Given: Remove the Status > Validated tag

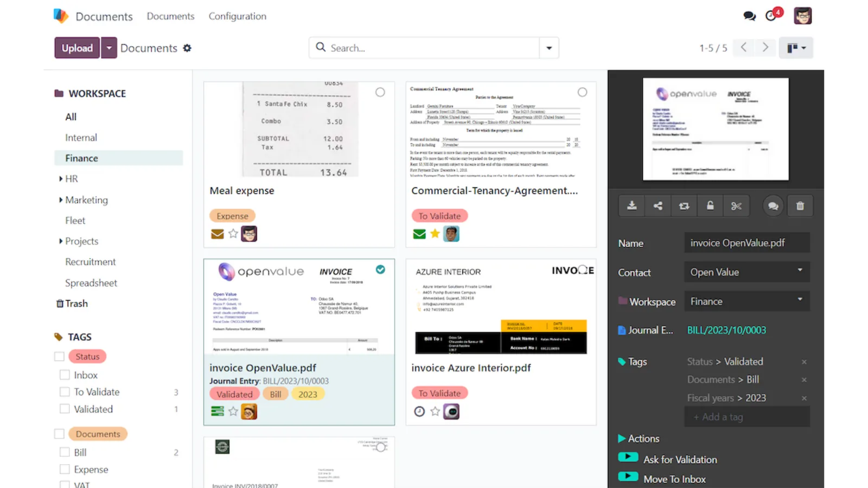Looking at the screenshot, I should 804,362.
